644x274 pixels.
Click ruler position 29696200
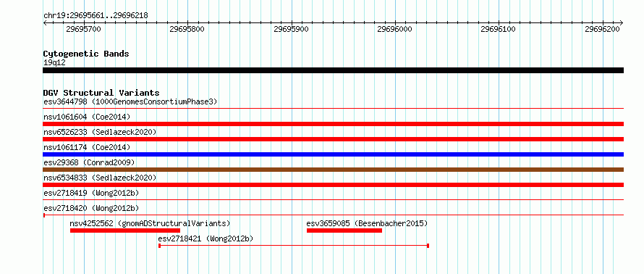coord(603,29)
